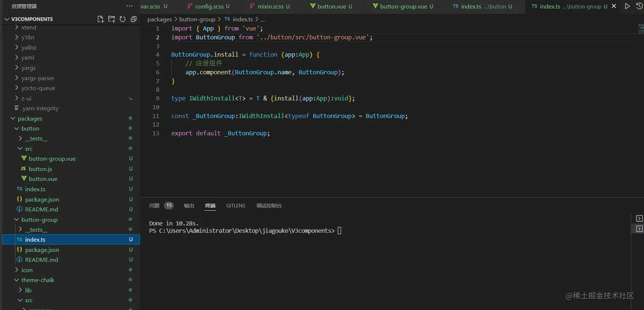This screenshot has width=644, height=310.
Task: Select the 终端 terminal panel tab
Action: tap(210, 206)
